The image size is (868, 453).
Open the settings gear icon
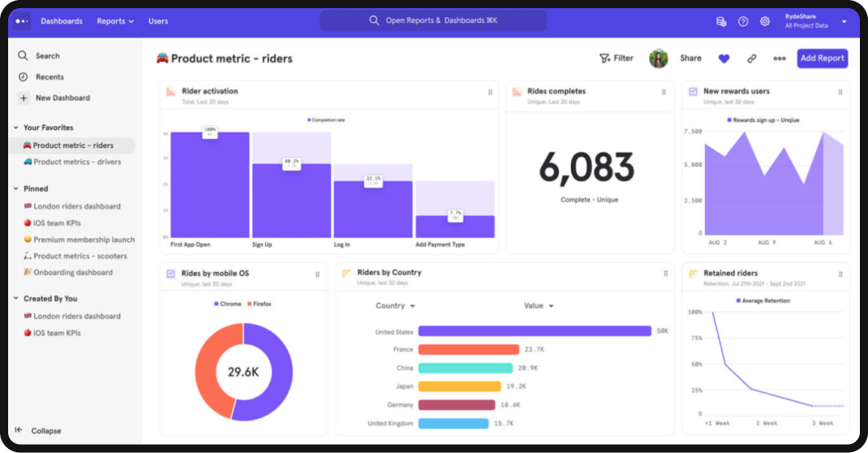[764, 22]
